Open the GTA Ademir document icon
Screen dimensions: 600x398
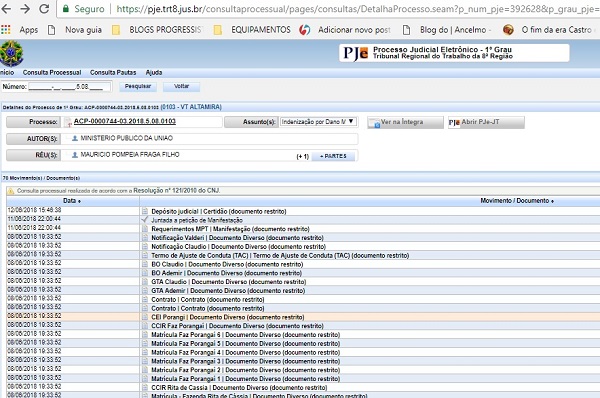click(145, 290)
